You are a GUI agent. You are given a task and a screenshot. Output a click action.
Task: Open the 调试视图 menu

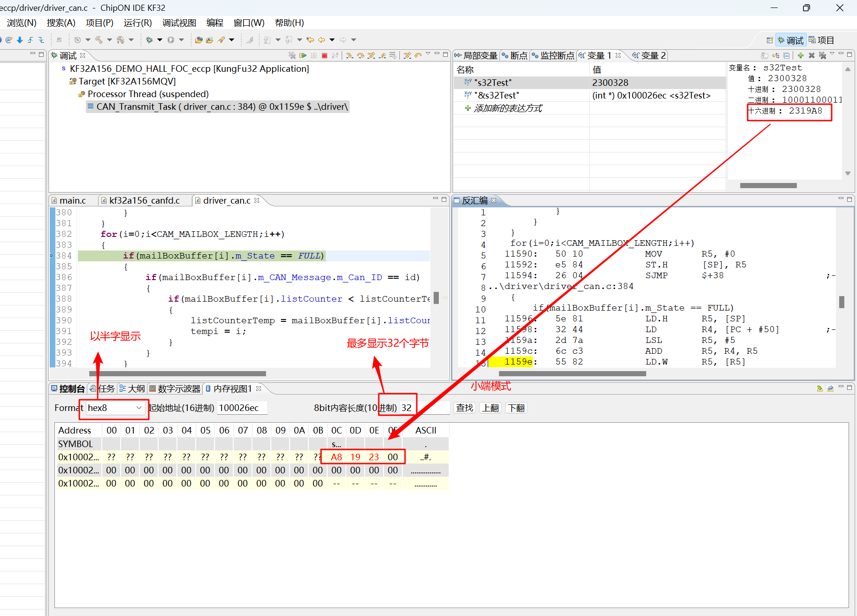[x=179, y=23]
